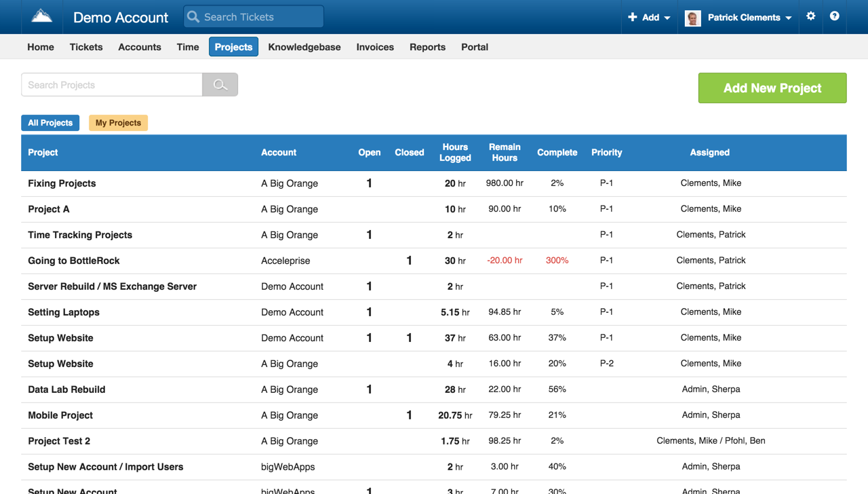Open the Going to BottleRock project
The image size is (868, 494).
pos(74,261)
